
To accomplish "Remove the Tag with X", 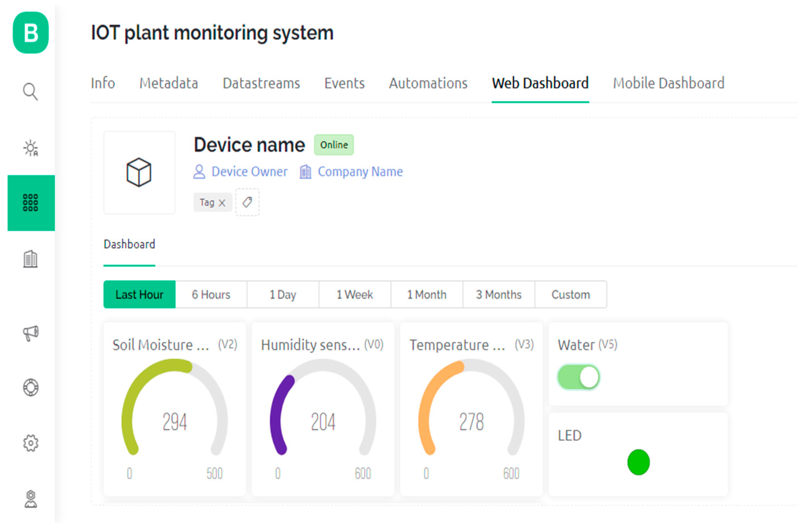I will (222, 203).
